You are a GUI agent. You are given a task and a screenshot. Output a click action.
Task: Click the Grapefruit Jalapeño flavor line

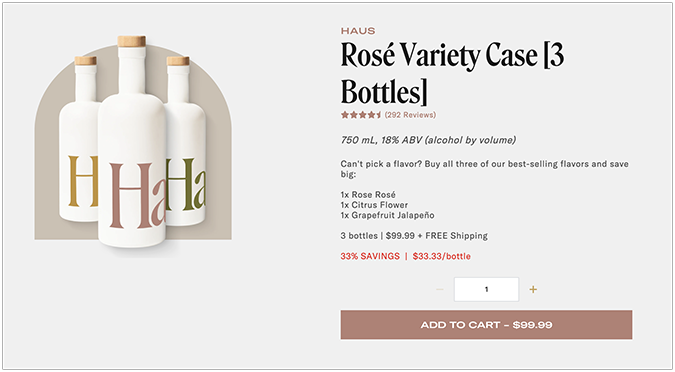pyautogui.click(x=387, y=215)
